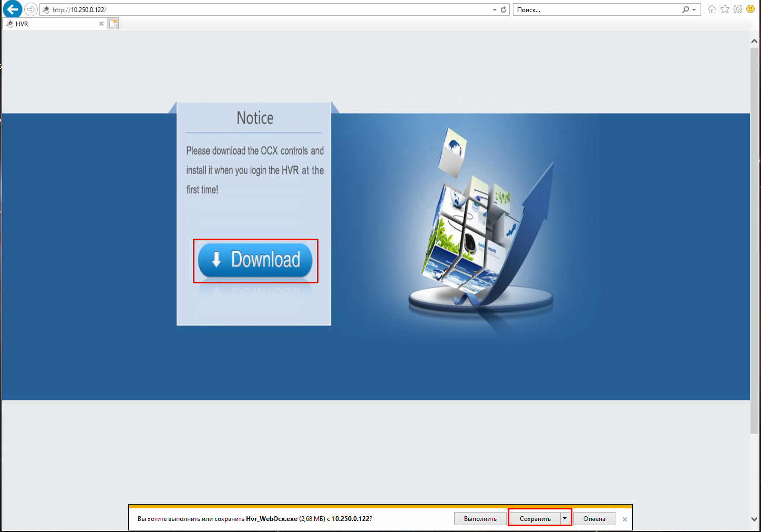Open Favorites via the star icon
761x532 pixels.
[725, 9]
